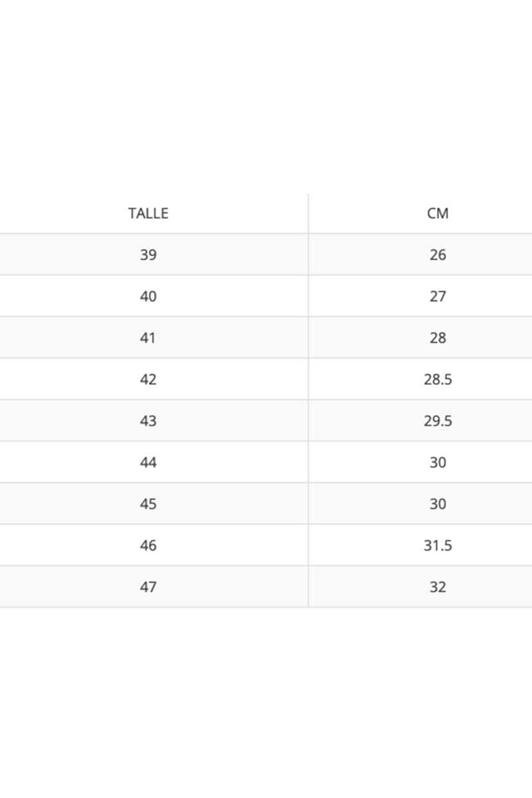Viewport: 532px width, 798px height.
Task: Select size 40 cell
Action: coord(148,296)
